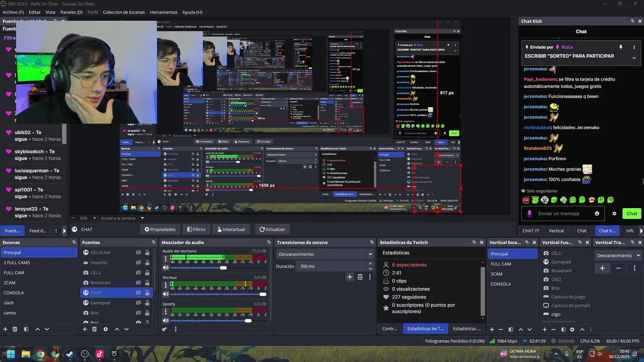The height and width of the screenshot is (362, 644).
Task: Toggle lock on Gamepad source
Action: tap(147, 303)
